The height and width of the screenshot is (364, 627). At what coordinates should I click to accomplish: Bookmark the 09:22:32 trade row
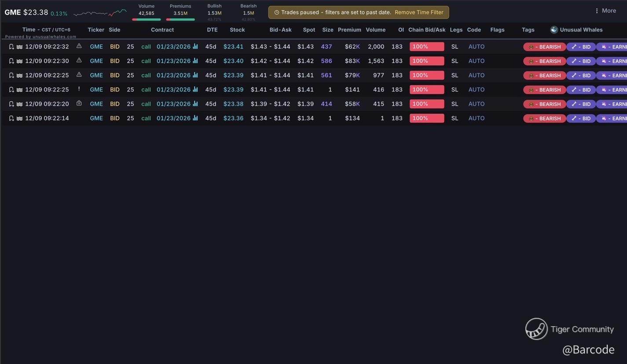[x=11, y=47]
